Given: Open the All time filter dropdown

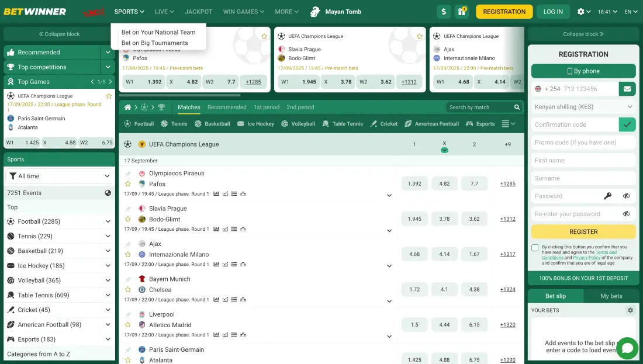Looking at the screenshot, I should point(60,176).
